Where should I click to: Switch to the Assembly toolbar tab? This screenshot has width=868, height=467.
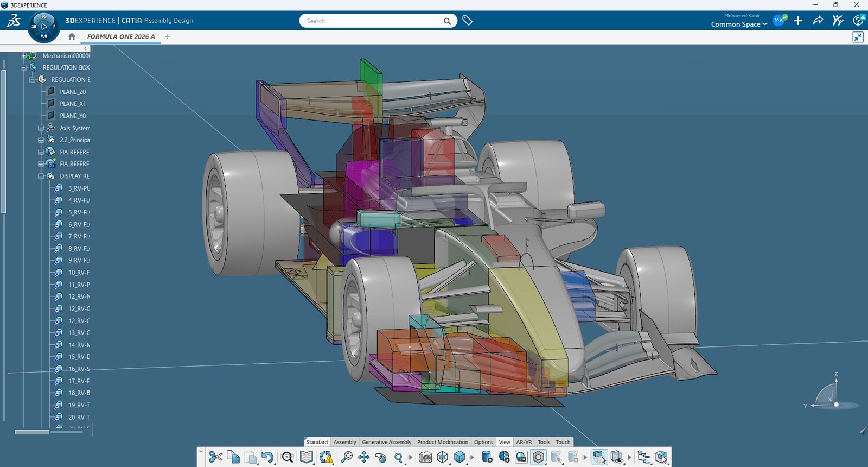click(x=345, y=442)
